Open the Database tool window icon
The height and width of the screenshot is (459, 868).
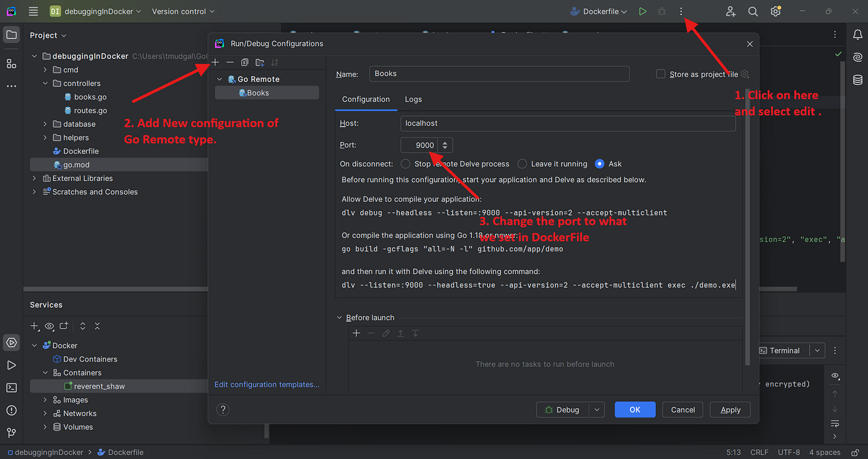[857, 80]
